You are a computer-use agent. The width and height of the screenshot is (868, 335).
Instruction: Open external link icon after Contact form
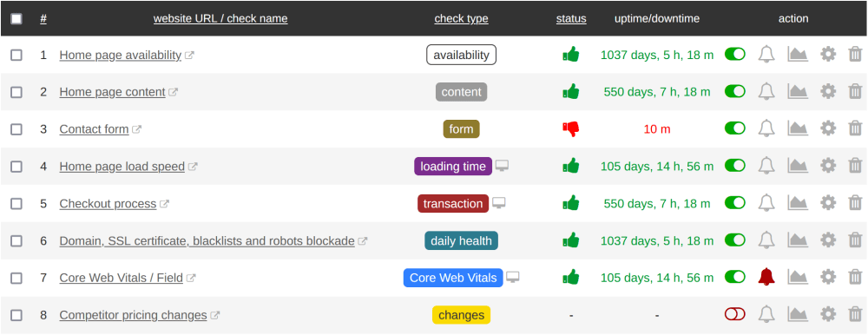click(137, 129)
